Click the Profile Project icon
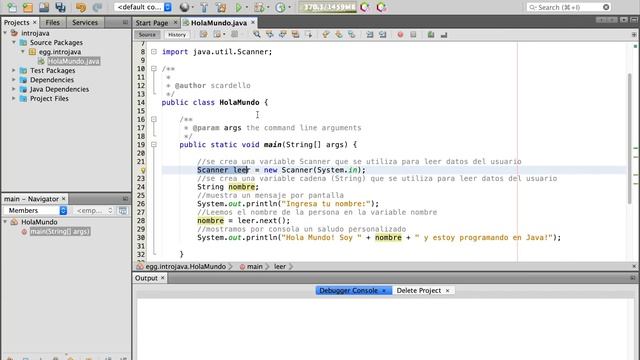640x360 pixels. click(280, 7)
